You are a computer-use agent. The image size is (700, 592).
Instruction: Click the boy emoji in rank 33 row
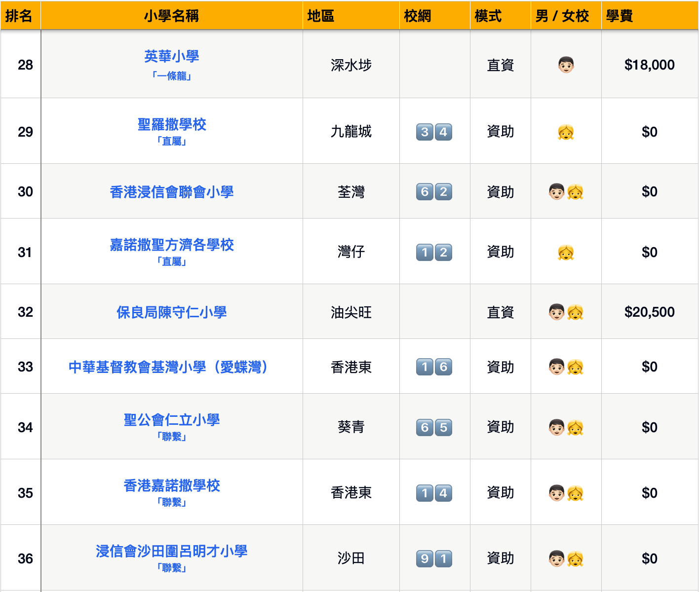pyautogui.click(x=557, y=367)
